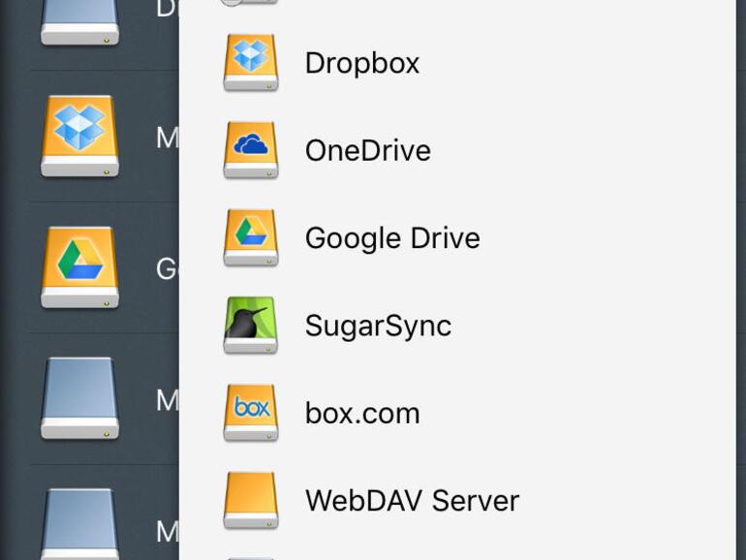Choose the Google Drive menu entry
Viewport: 746px width, 560px height.
click(x=392, y=238)
